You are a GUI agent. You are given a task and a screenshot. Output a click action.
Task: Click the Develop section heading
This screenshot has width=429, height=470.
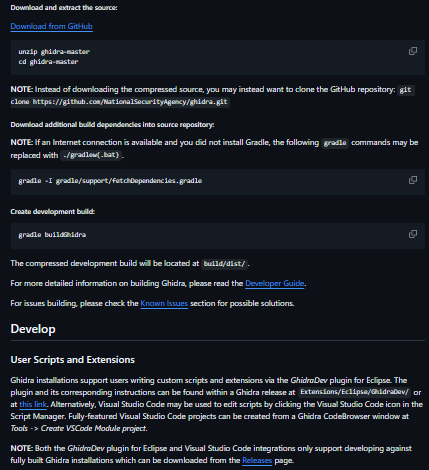33,329
